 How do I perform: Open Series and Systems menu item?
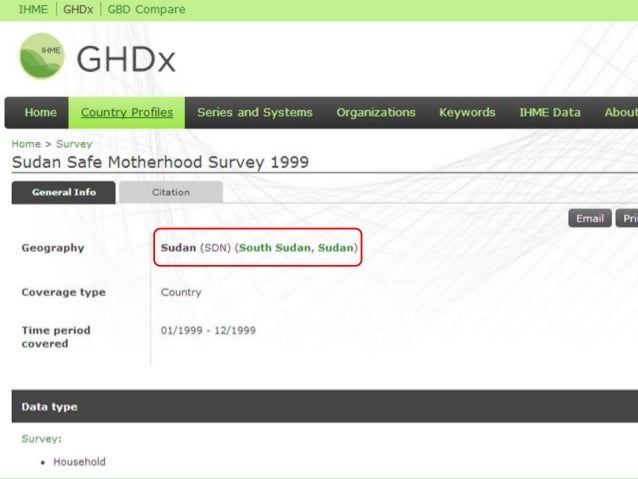255,112
